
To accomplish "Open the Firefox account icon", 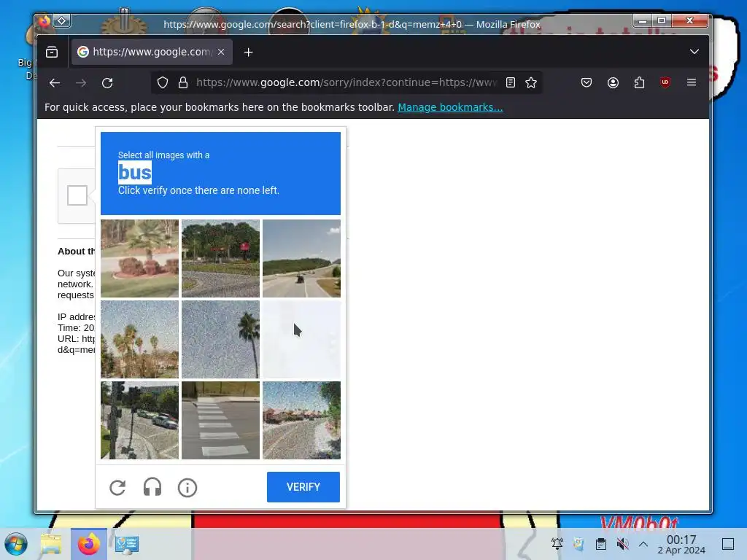I will pyautogui.click(x=613, y=82).
